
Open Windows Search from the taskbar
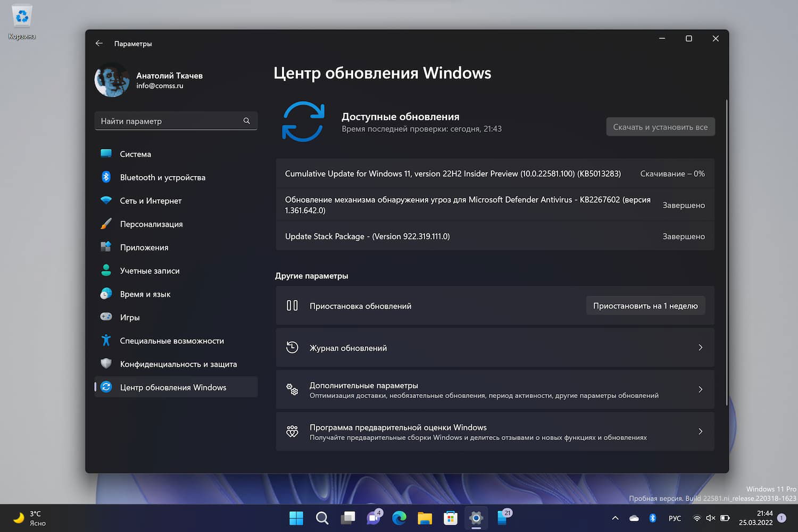(322, 518)
